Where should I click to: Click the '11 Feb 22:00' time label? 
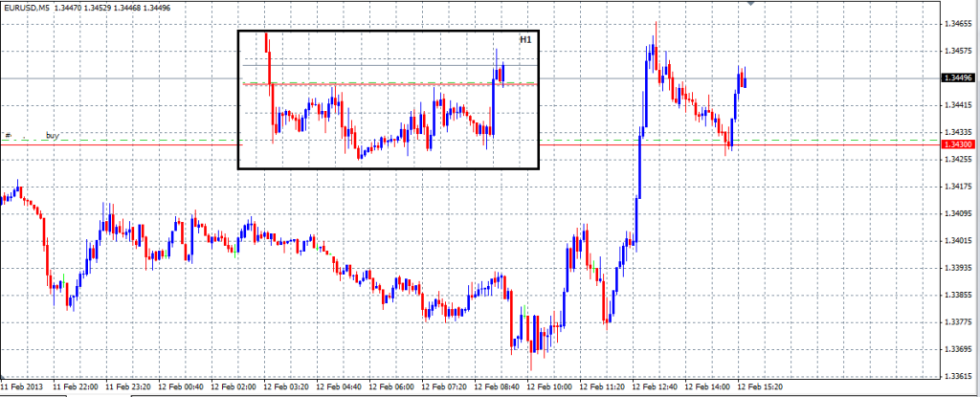[75, 388]
